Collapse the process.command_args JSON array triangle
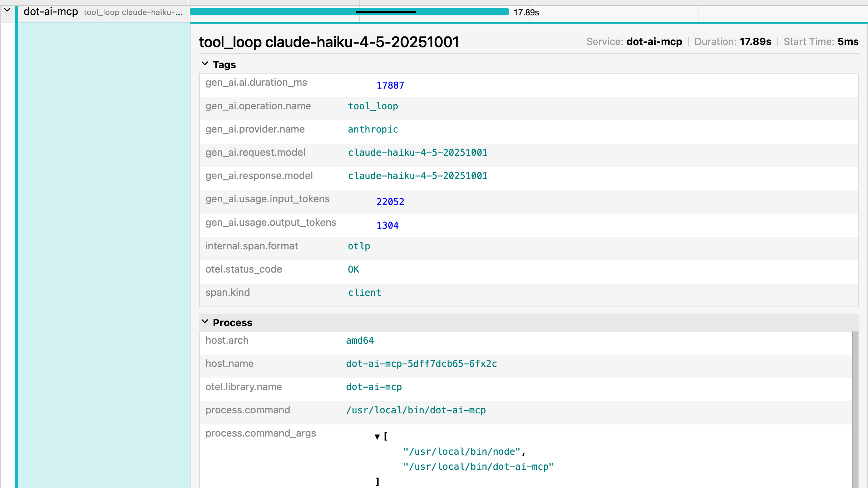This screenshot has width=868, height=488. pos(377,437)
